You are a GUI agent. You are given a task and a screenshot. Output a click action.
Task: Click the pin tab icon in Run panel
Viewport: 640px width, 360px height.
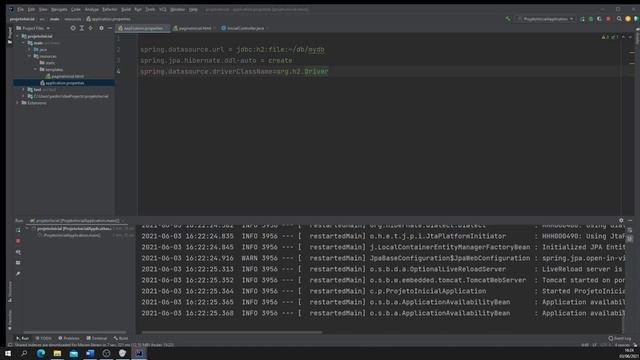tap(18, 274)
